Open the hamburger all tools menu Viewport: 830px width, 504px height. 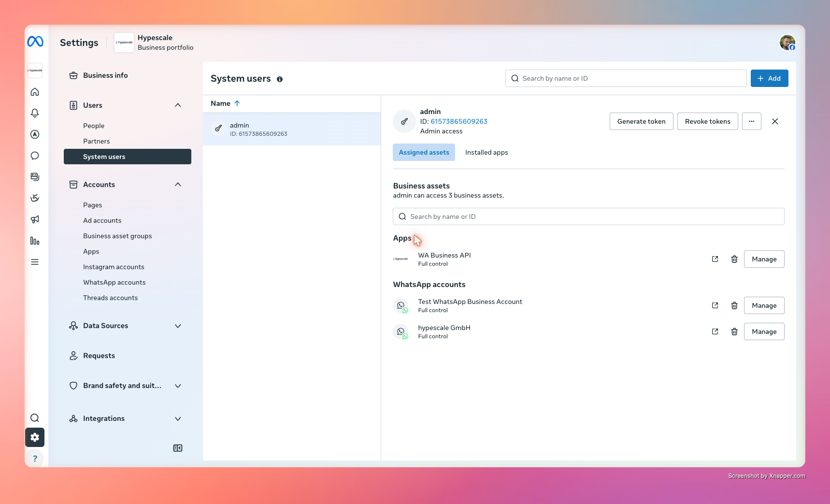point(35,262)
